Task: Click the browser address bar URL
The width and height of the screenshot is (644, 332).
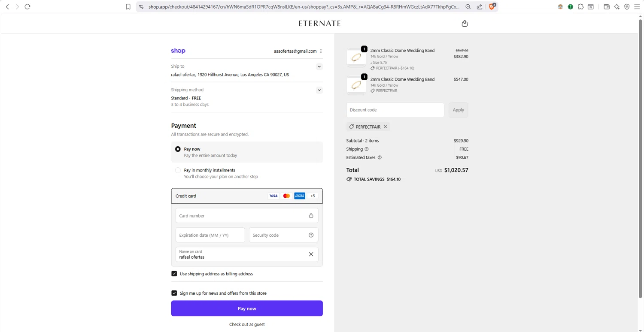Action: click(304, 7)
